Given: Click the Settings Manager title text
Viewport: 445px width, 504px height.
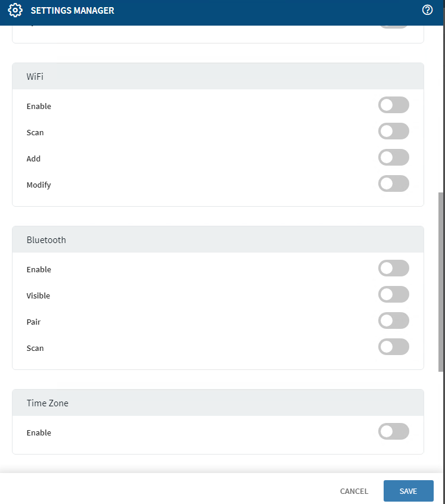Looking at the screenshot, I should coord(72,11).
